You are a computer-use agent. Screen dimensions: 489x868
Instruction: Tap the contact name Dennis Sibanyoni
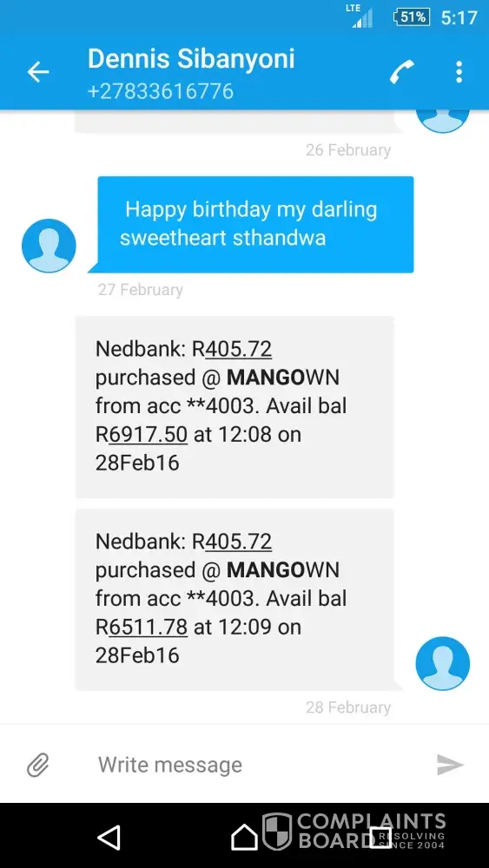191,59
